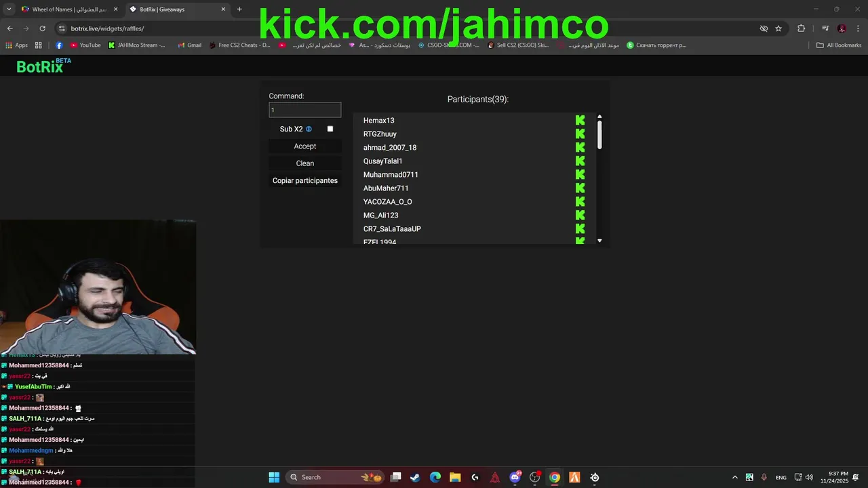Toggle the Sub X2 checkbox
The width and height of the screenshot is (868, 488).
click(330, 129)
